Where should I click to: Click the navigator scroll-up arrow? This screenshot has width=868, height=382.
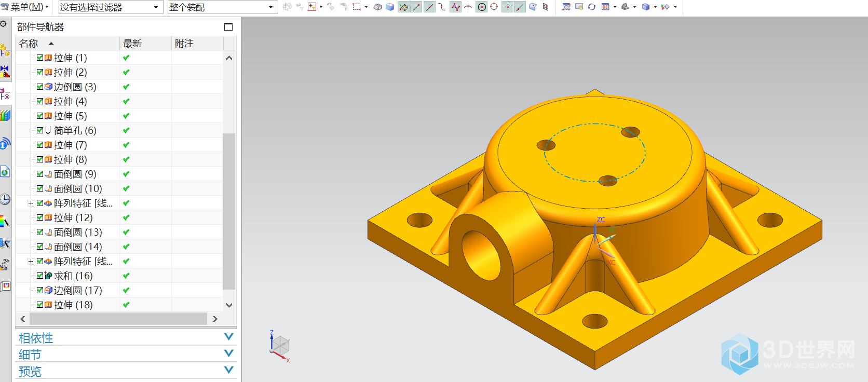(229, 58)
